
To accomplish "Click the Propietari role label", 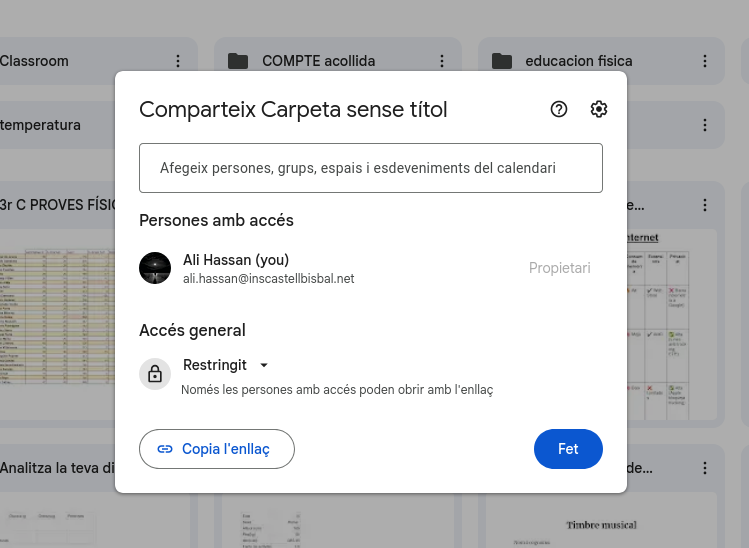I will pyautogui.click(x=559, y=268).
